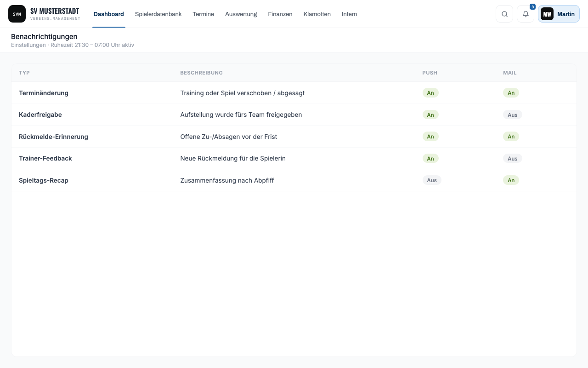Click description 'Aufstellung wurde fürs Team freigegeben'

tap(241, 115)
